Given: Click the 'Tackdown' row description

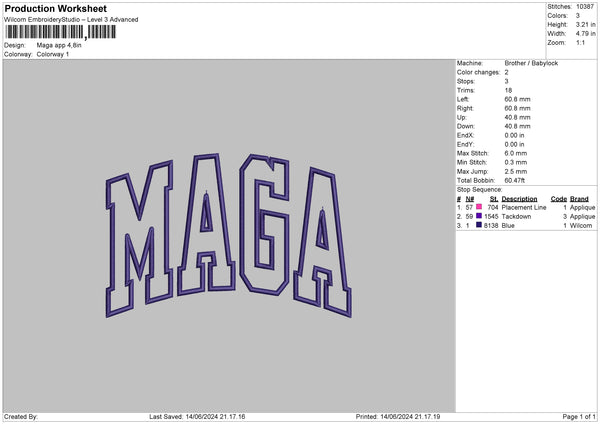Looking at the screenshot, I should point(516,217).
